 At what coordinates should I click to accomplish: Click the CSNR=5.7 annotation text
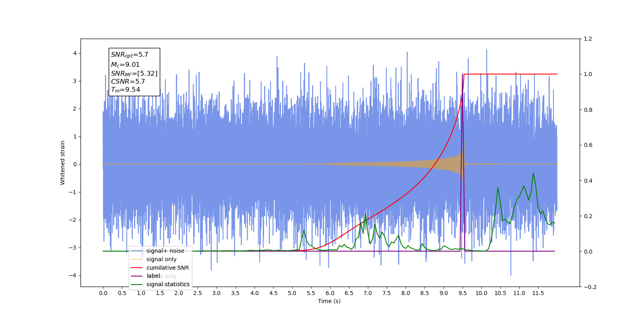[128, 82]
